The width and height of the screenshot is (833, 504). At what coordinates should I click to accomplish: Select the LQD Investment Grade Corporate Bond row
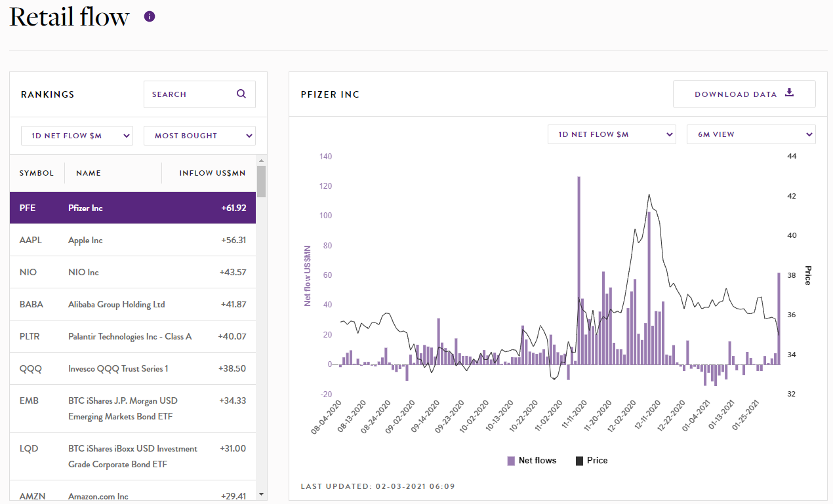coord(132,456)
